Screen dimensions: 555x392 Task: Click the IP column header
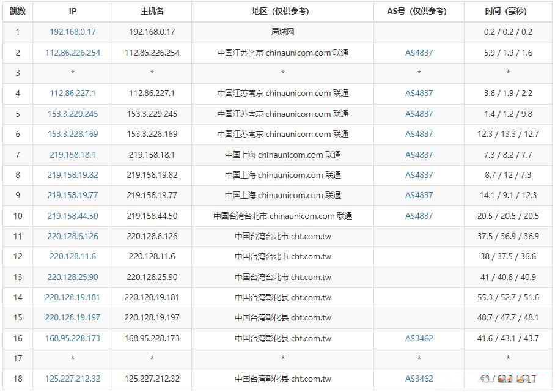click(x=73, y=12)
